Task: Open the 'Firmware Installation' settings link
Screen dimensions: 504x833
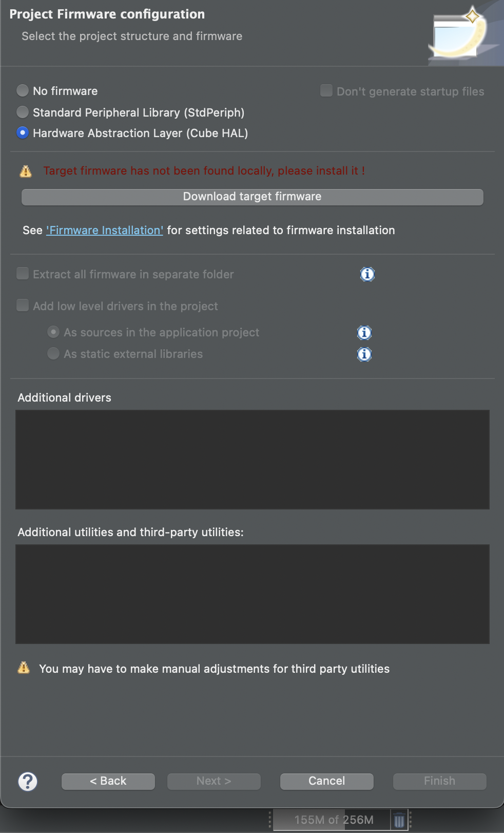Action: click(x=105, y=231)
